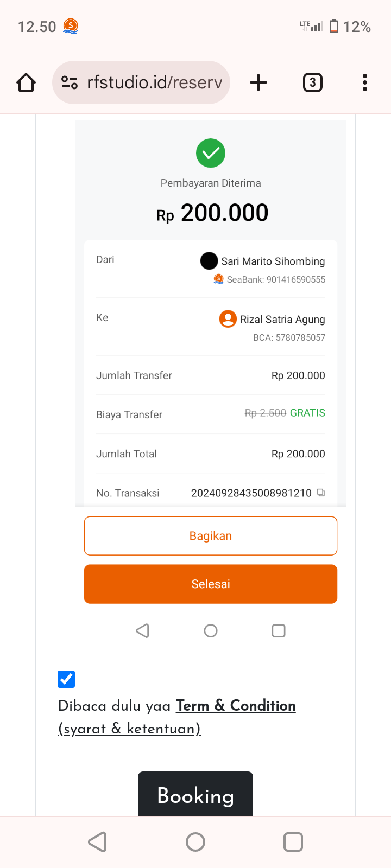Viewport: 391px width, 868px height.
Task: Tap the Rizal Satria Agung recipient avatar
Action: click(228, 319)
